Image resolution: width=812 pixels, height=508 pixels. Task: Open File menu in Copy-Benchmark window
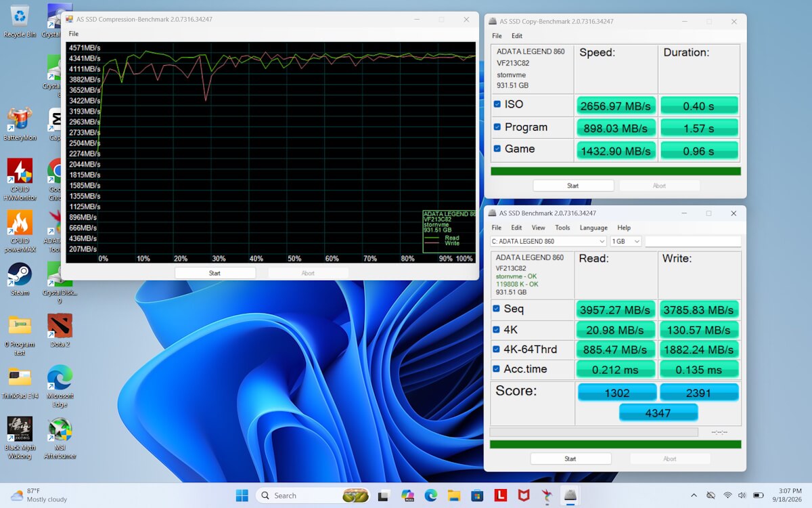tap(497, 36)
